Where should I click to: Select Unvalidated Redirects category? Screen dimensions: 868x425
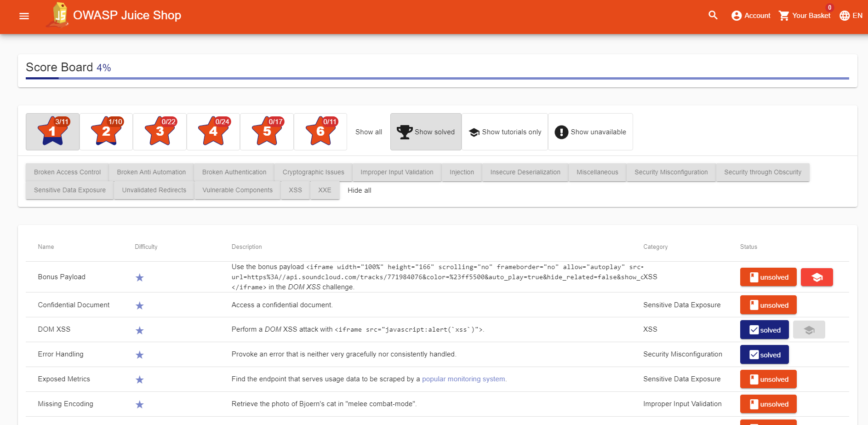click(x=154, y=190)
